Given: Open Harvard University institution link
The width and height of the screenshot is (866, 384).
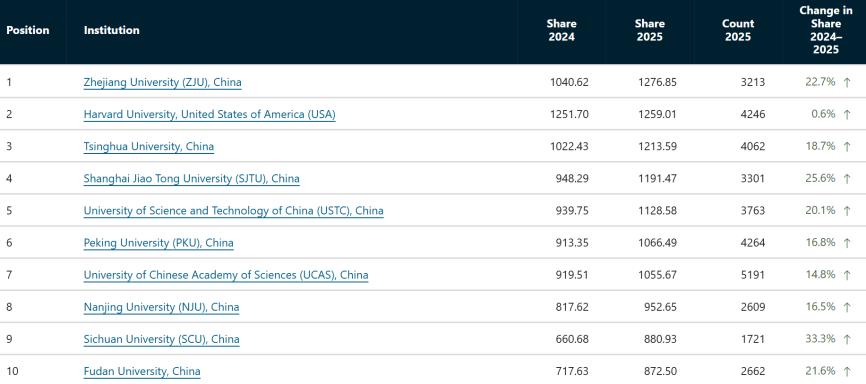Looking at the screenshot, I should tap(209, 114).
